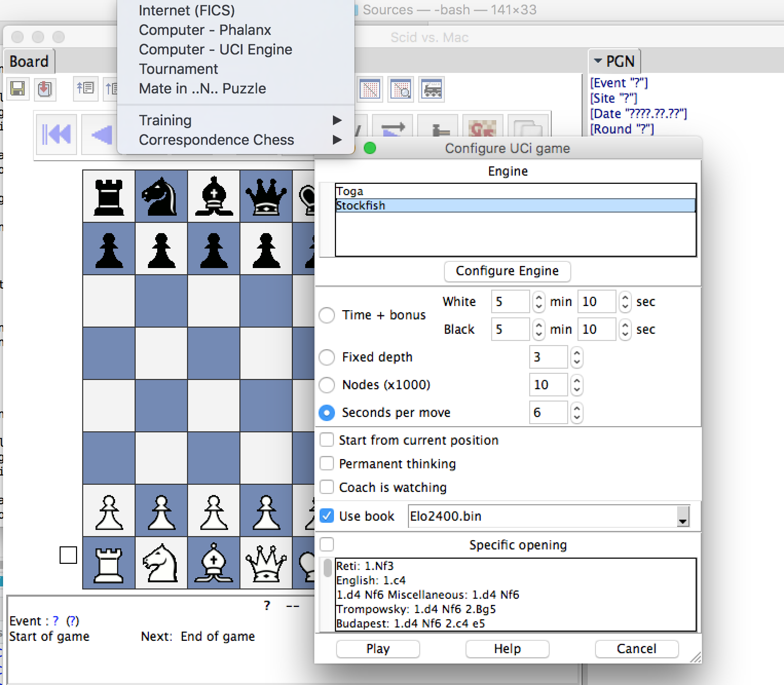Check the Coach is watching box
784x685 pixels.
click(327, 487)
